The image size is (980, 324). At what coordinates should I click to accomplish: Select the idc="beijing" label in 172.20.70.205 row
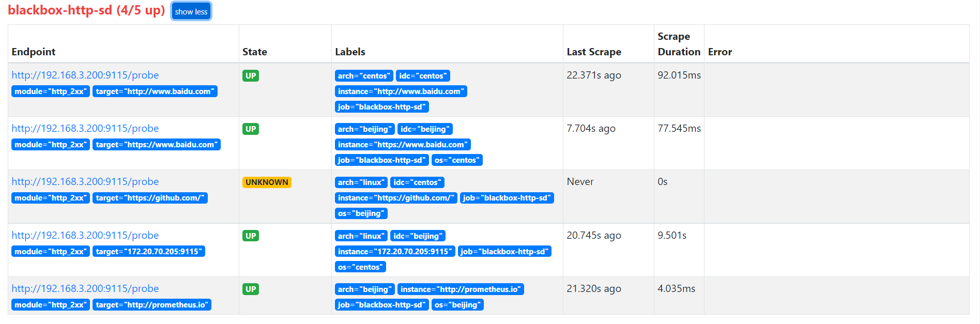[418, 236]
